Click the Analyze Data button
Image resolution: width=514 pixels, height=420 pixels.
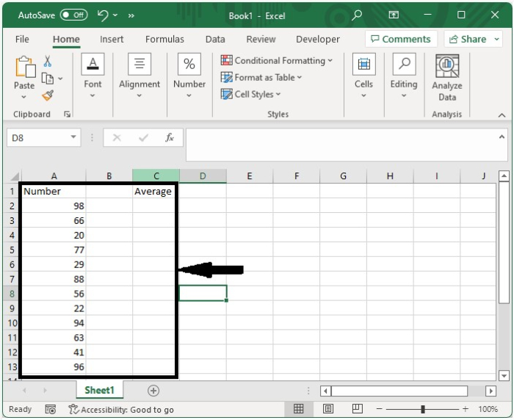pos(447,78)
